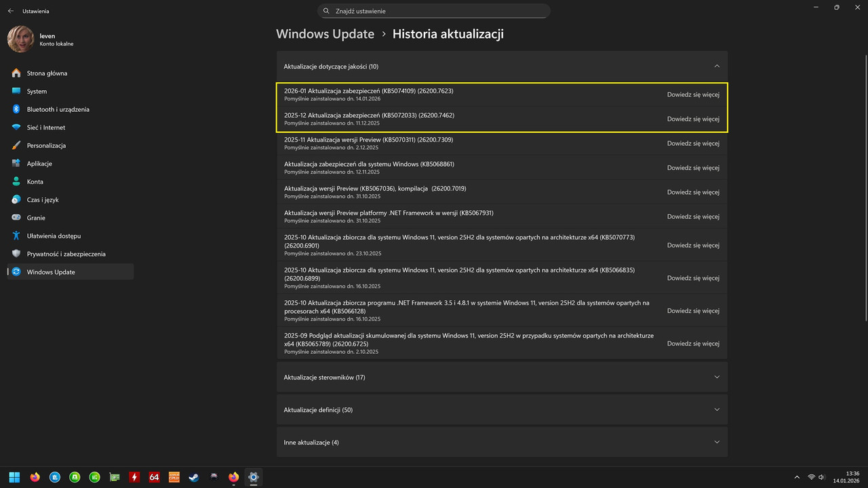Screen dimensions: 868x488
Task: Click the Historia aktualizacji heading
Action: coord(448,34)
